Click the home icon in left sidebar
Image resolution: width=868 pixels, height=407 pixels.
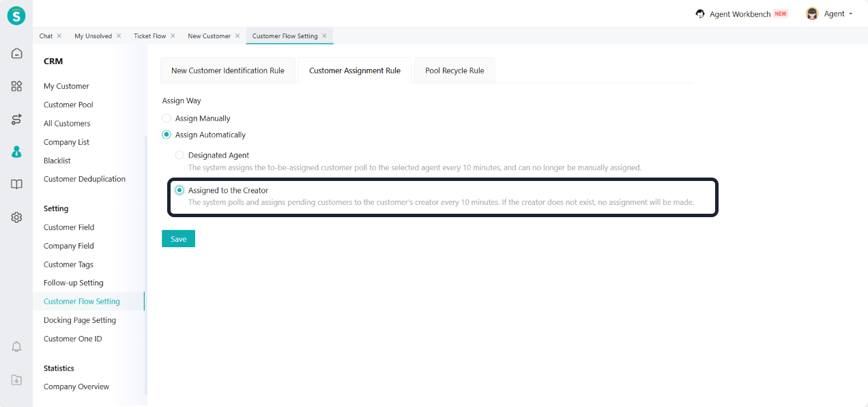click(x=16, y=53)
